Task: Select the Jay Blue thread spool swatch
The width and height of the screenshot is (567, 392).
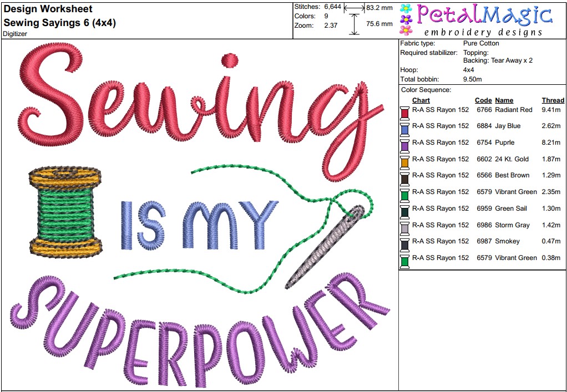Action: point(404,129)
